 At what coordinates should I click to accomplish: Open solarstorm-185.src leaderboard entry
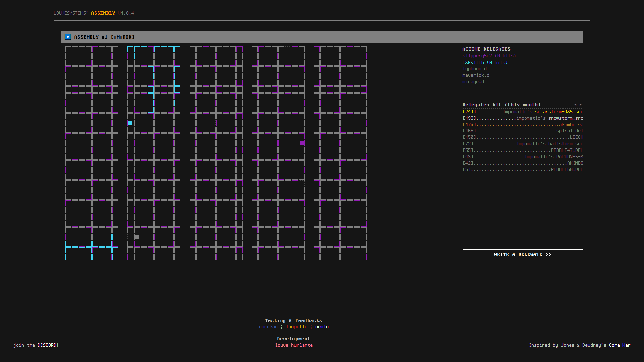coord(559,112)
